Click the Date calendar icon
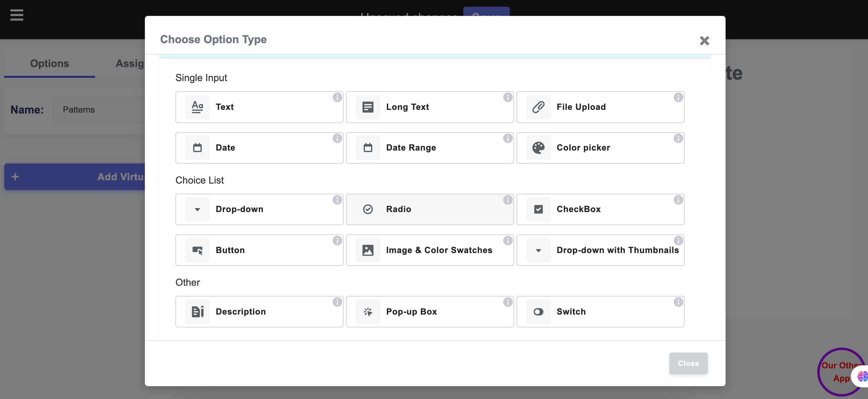 [197, 148]
